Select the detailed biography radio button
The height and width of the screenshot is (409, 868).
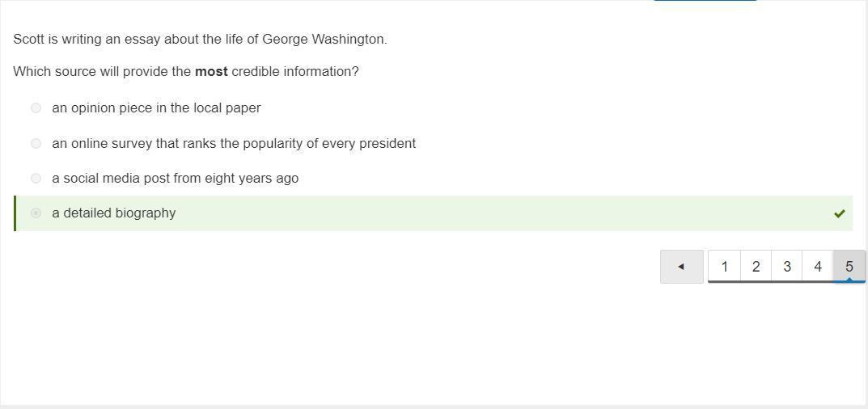coord(36,213)
